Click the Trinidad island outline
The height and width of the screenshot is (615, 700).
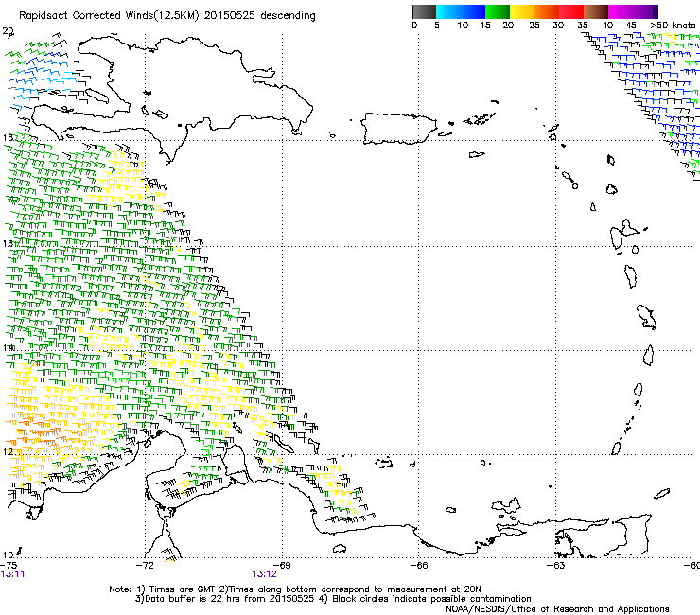[630, 535]
